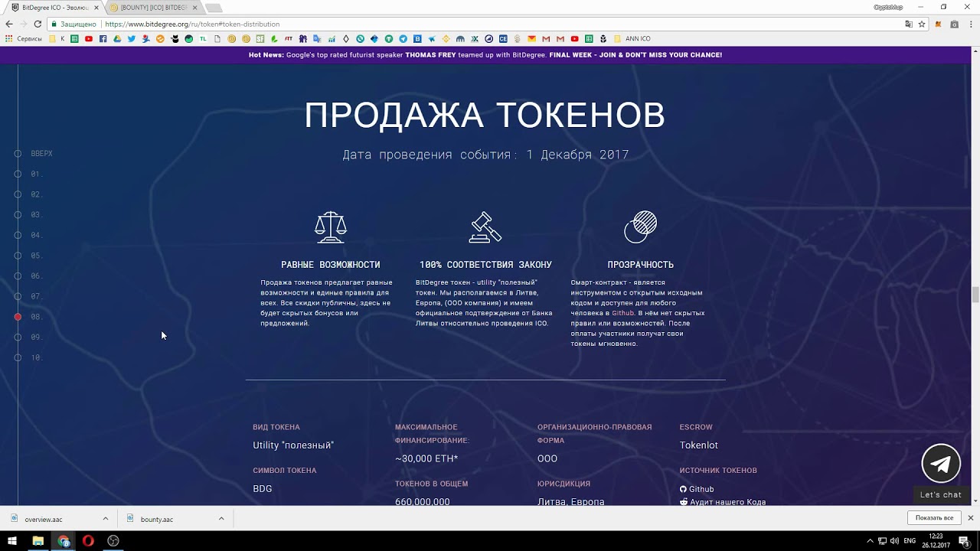Expand options for overview.aac download
The image size is (980, 551).
coord(105,519)
